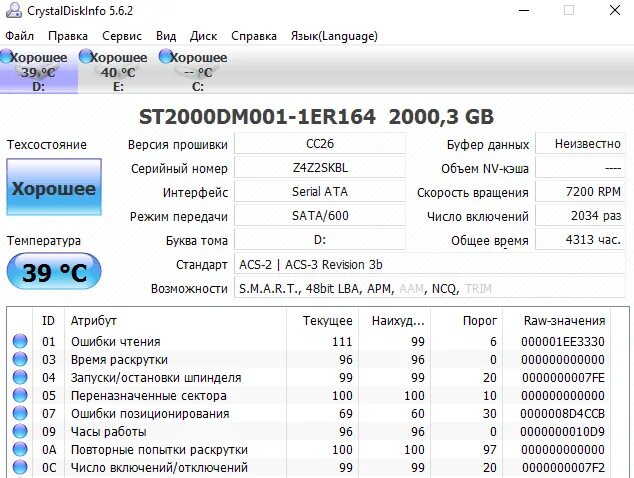Click the interface field Serial ATA
634x478 pixels.
(320, 191)
